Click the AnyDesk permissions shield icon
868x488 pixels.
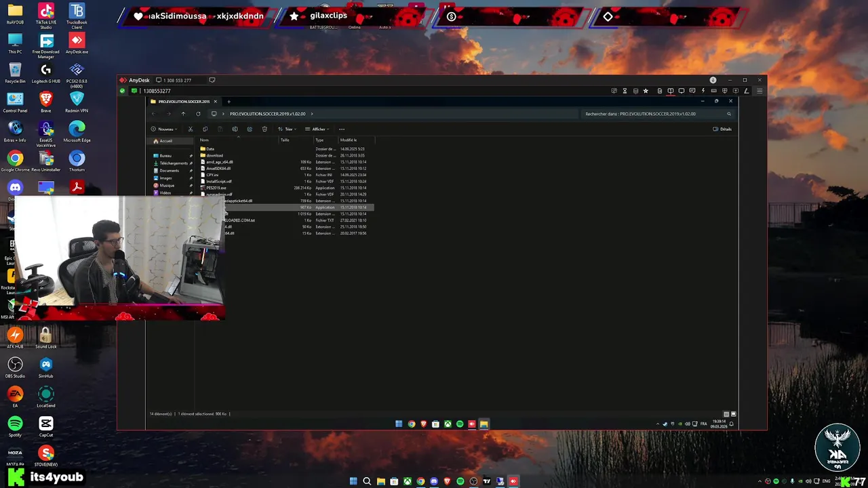(x=724, y=91)
